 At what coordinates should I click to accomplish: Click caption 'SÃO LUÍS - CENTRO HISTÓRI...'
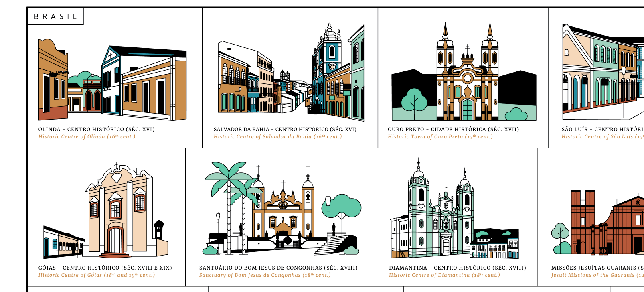pos(603,129)
